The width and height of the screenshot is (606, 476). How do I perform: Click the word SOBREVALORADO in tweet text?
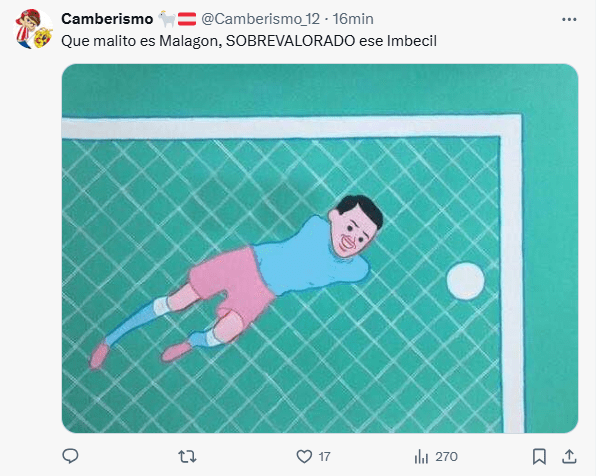click(x=291, y=41)
